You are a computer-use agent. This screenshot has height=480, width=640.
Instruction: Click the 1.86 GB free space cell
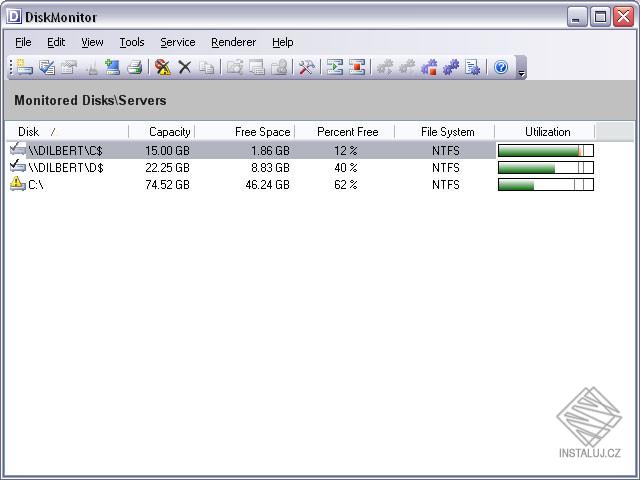(270, 151)
